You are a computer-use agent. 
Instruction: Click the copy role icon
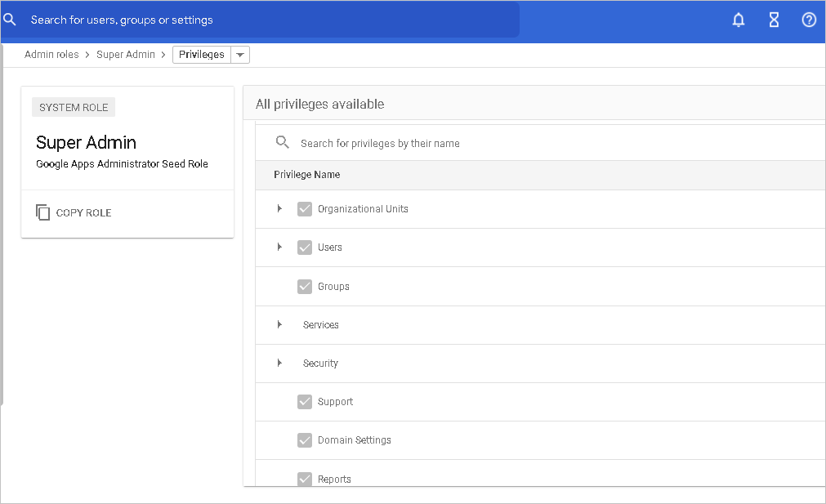[42, 212]
